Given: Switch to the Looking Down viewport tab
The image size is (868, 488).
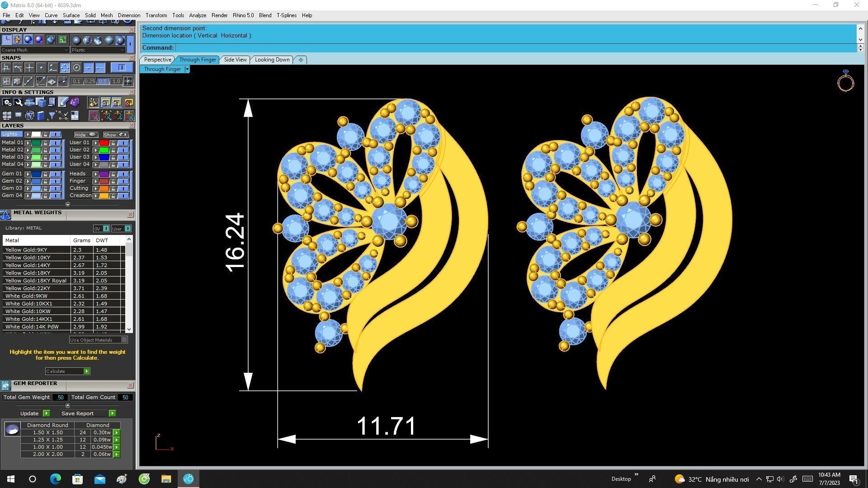Looking at the screenshot, I should coord(272,60).
